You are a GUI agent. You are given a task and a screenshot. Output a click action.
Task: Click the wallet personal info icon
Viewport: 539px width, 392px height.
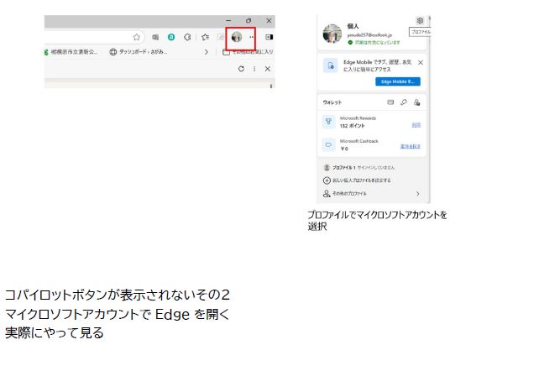tap(417, 102)
